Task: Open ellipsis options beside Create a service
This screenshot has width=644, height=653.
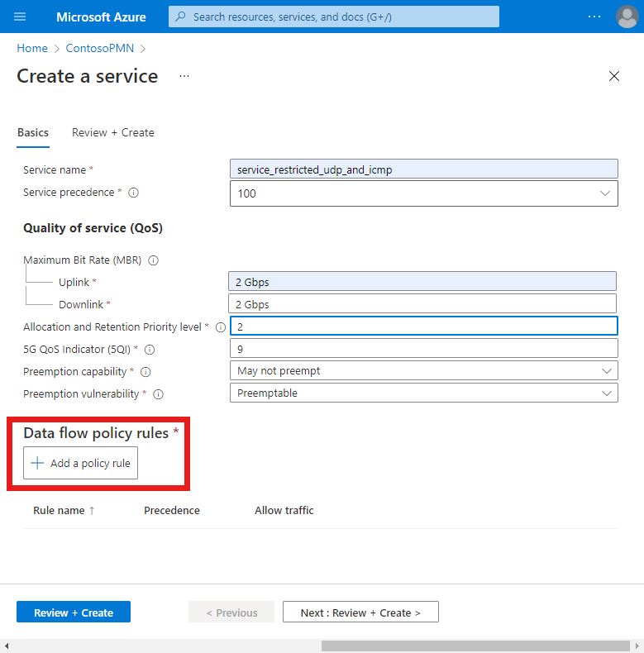Action: tap(184, 76)
